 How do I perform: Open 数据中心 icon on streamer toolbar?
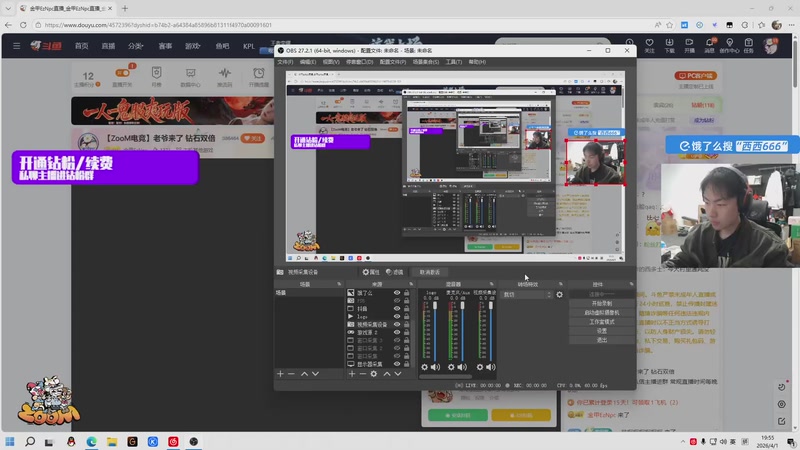190,77
